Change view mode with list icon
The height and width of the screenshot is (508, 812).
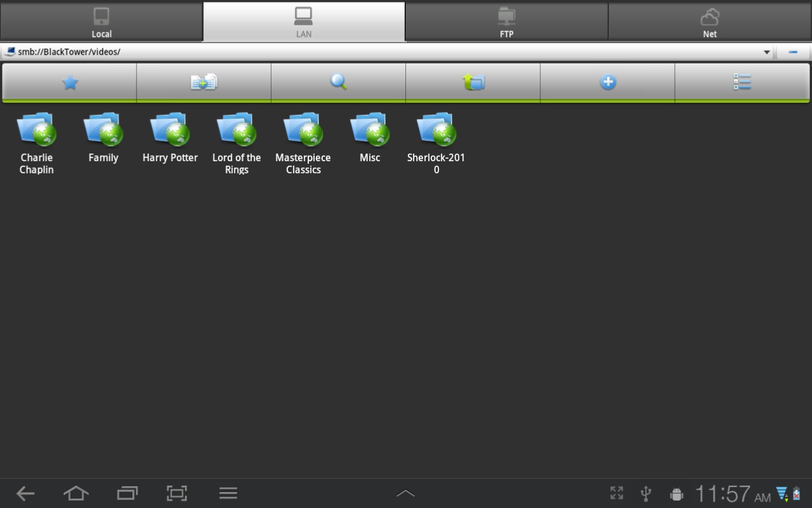[742, 82]
